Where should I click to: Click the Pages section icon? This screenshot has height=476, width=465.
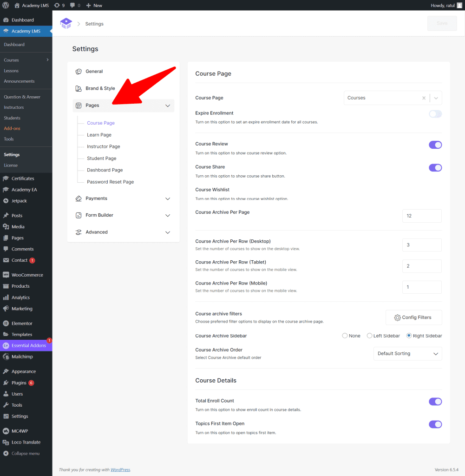pos(78,105)
